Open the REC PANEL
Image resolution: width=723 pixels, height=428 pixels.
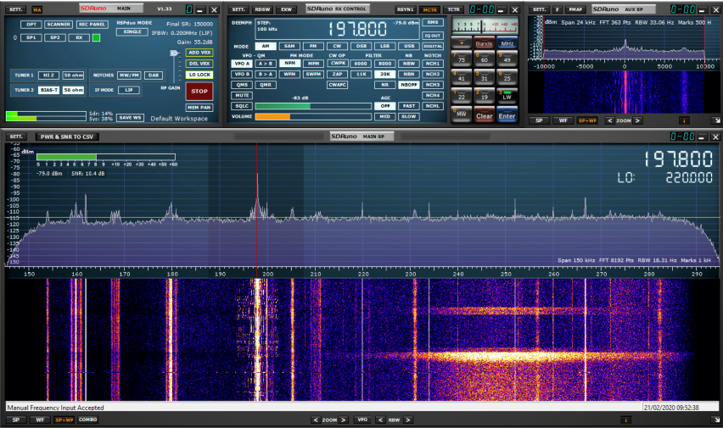point(92,24)
